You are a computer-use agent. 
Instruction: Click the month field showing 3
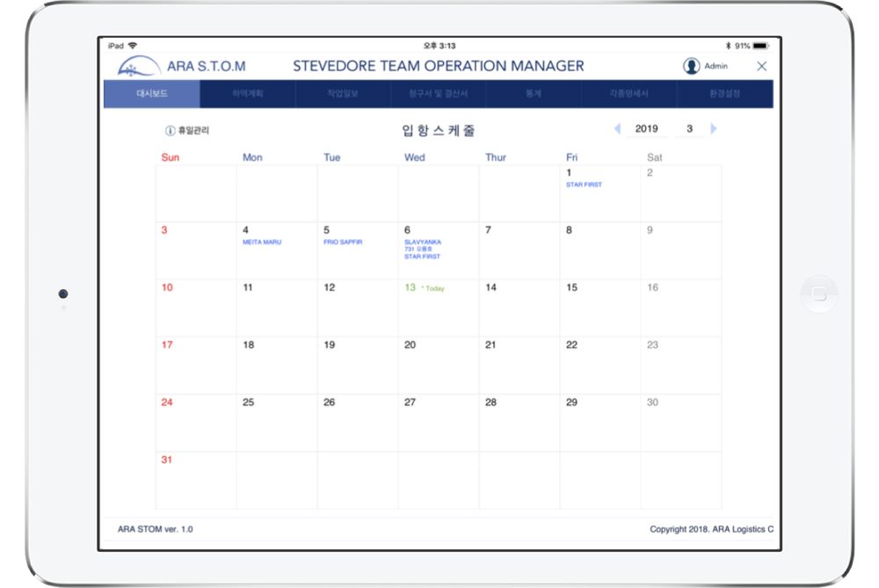coord(689,129)
